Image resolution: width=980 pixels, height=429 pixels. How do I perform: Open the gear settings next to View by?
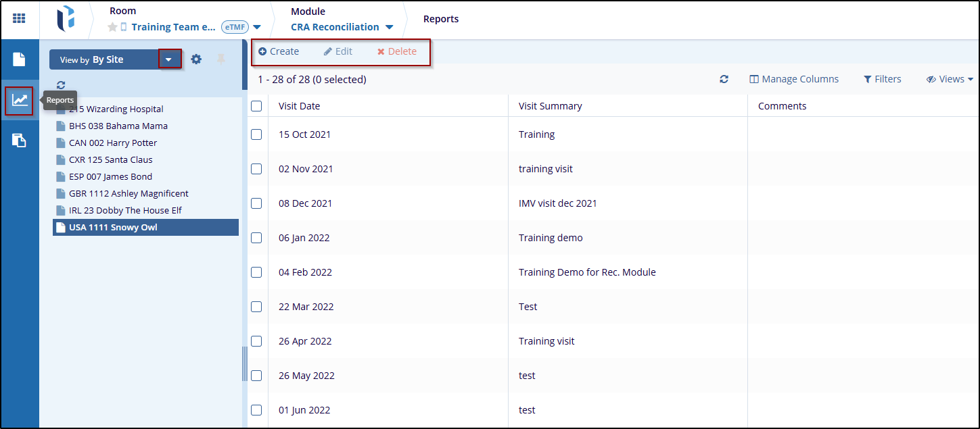(x=196, y=59)
